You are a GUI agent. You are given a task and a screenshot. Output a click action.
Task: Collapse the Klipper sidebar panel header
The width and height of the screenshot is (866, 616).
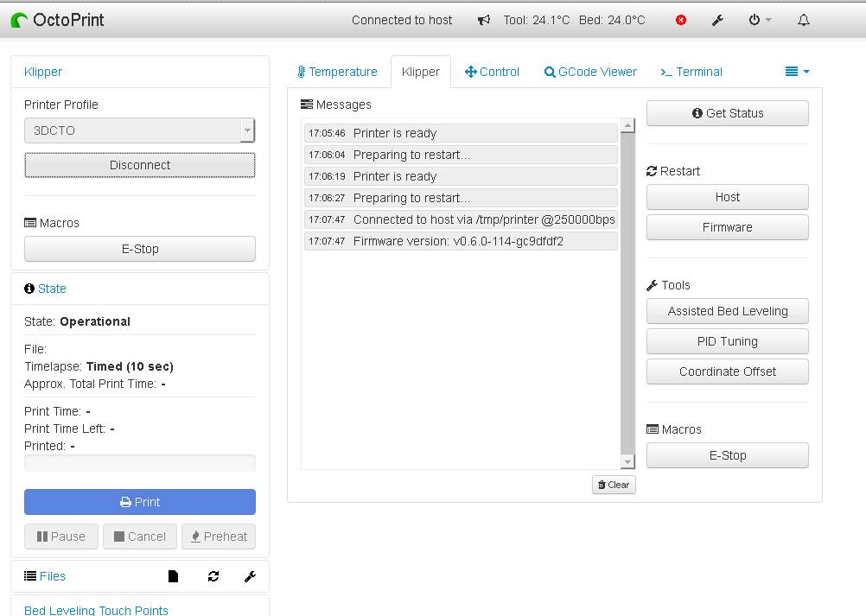tap(43, 72)
